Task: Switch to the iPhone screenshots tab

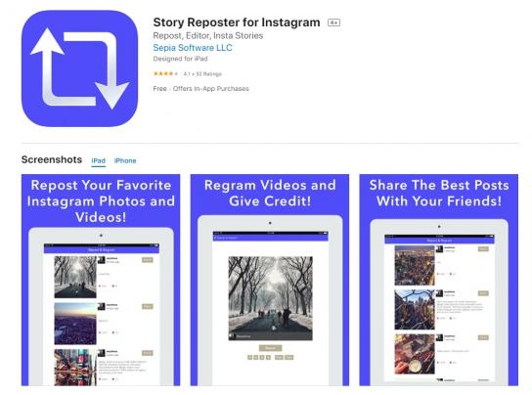Action: (125, 160)
